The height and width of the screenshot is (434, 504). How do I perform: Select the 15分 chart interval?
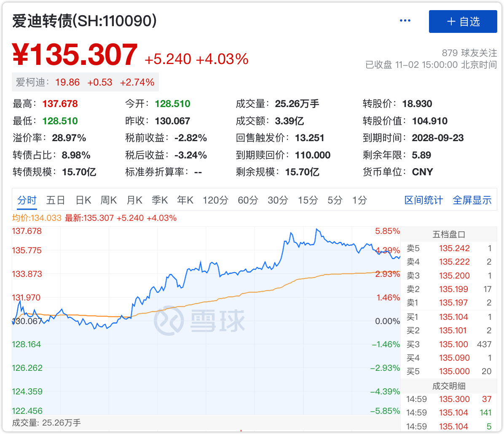point(308,200)
